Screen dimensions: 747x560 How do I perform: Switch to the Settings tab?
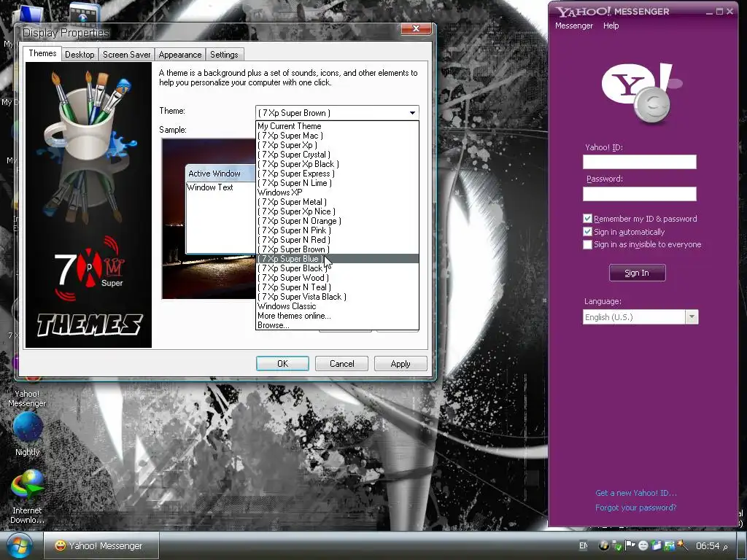[224, 54]
